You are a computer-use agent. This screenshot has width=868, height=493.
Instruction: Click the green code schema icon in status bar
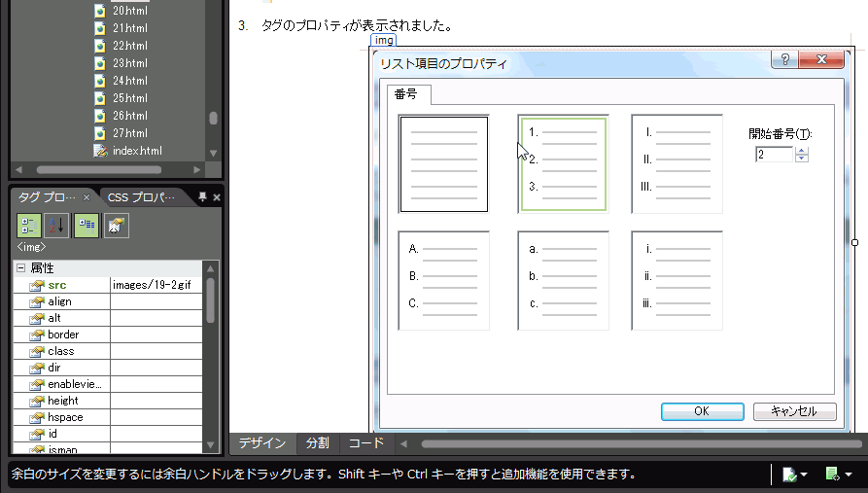[832, 474]
